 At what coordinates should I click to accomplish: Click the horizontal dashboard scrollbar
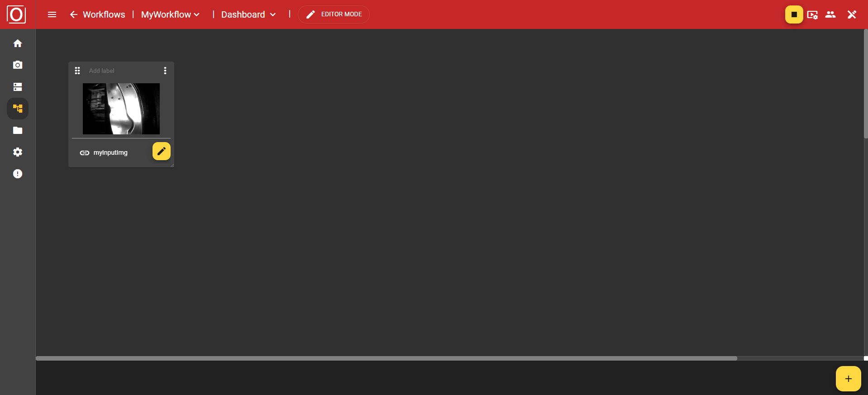pyautogui.click(x=386, y=358)
